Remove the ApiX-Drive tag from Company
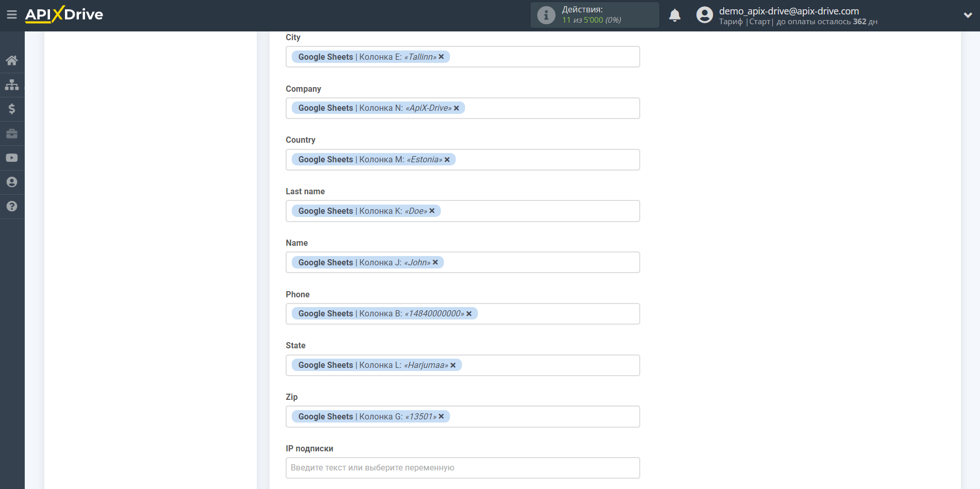 point(456,108)
